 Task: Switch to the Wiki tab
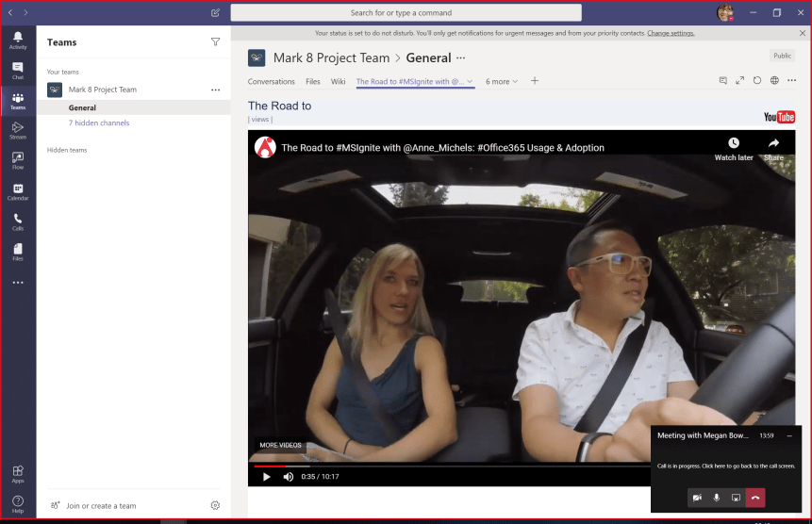tap(338, 81)
